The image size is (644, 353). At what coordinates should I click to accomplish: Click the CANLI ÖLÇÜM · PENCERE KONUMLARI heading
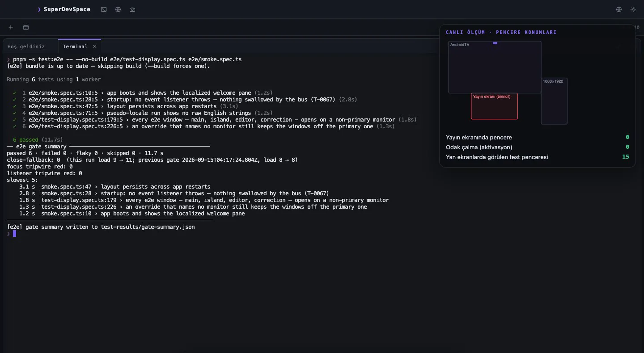click(501, 33)
